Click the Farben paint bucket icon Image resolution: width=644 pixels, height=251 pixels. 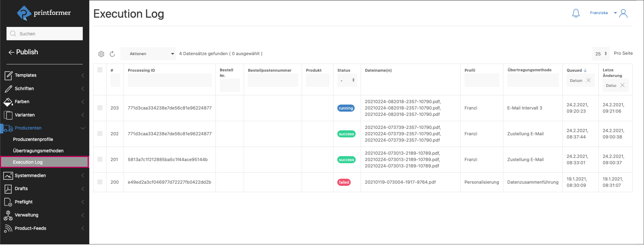click(8, 102)
